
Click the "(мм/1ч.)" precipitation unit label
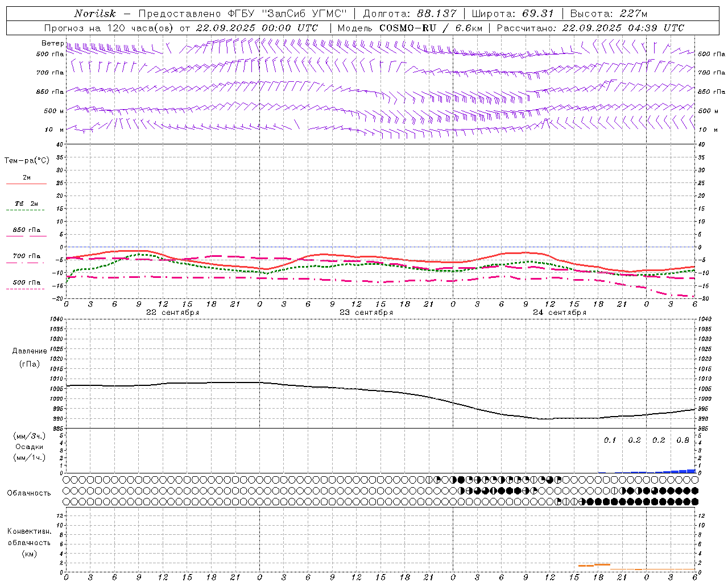click(x=30, y=458)
